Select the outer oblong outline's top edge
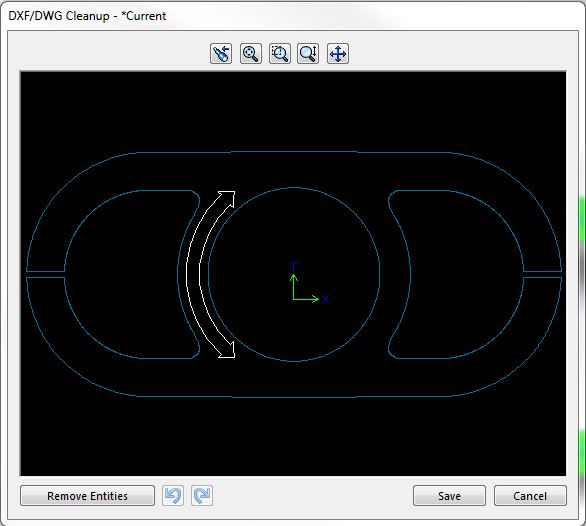The image size is (586, 526). point(294,152)
